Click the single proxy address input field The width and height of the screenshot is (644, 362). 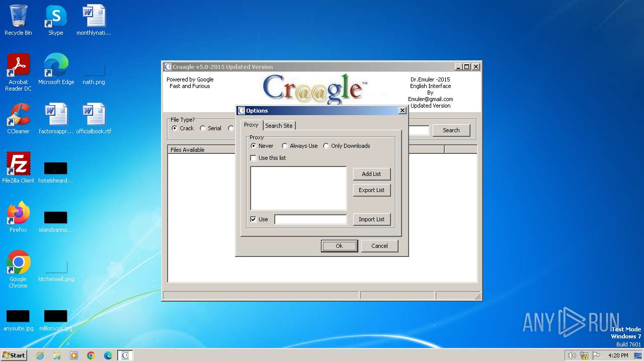pos(310,219)
